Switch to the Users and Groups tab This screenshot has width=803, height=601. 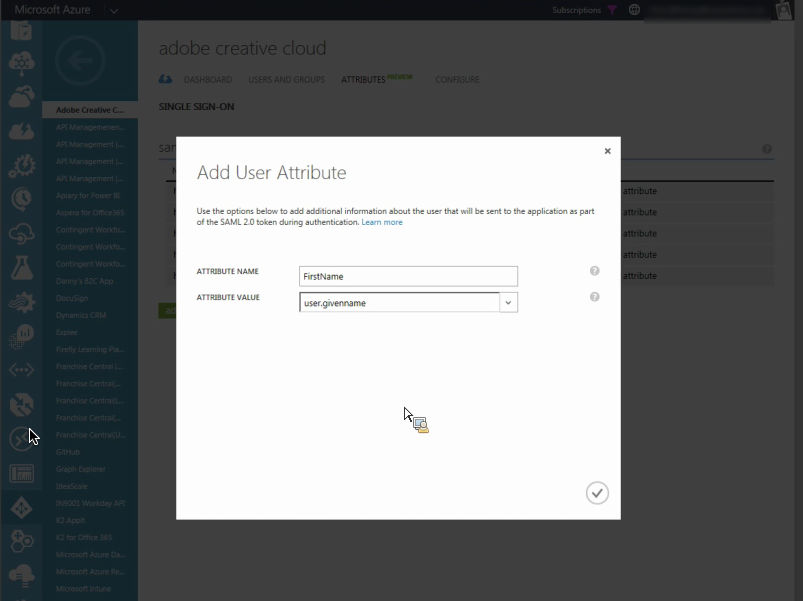click(286, 80)
